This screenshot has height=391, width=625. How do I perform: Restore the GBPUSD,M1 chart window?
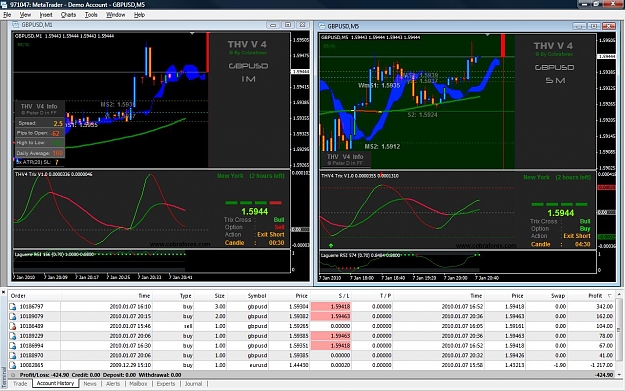[288, 25]
